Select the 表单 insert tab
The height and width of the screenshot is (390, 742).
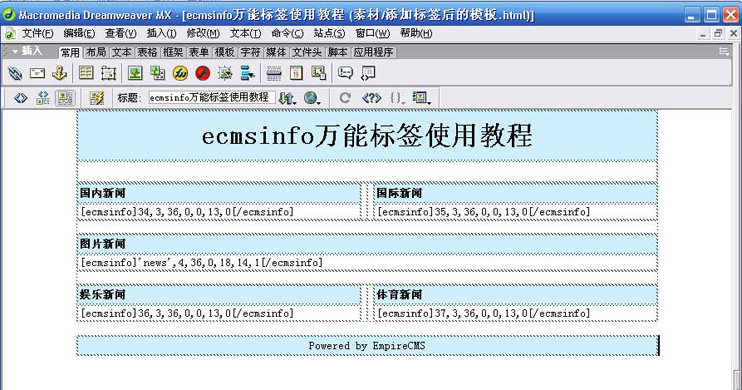[198, 52]
